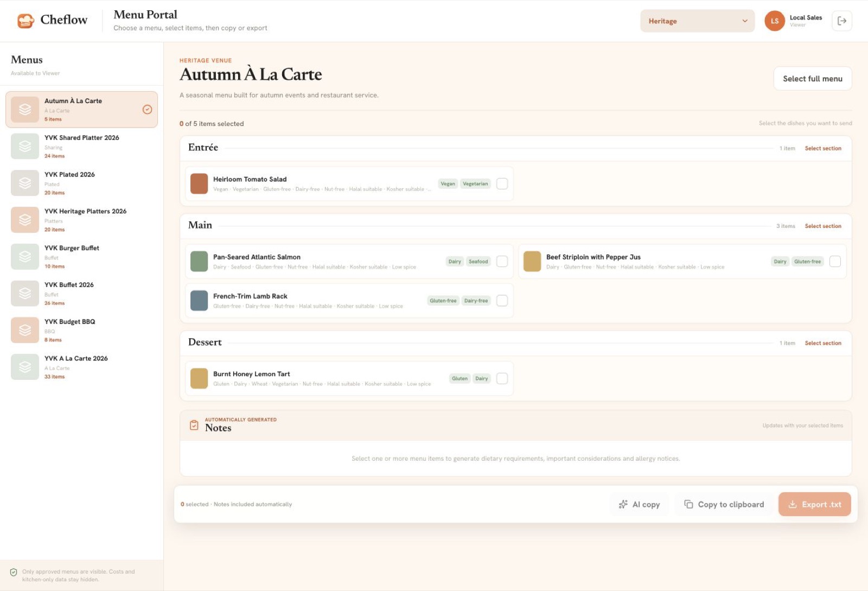
Task: Click the Beef Striploin tan color swatch
Action: (x=532, y=262)
